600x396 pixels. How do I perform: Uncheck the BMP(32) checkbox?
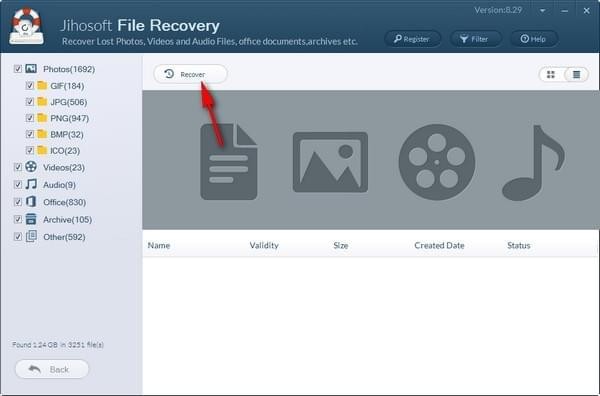click(29, 134)
